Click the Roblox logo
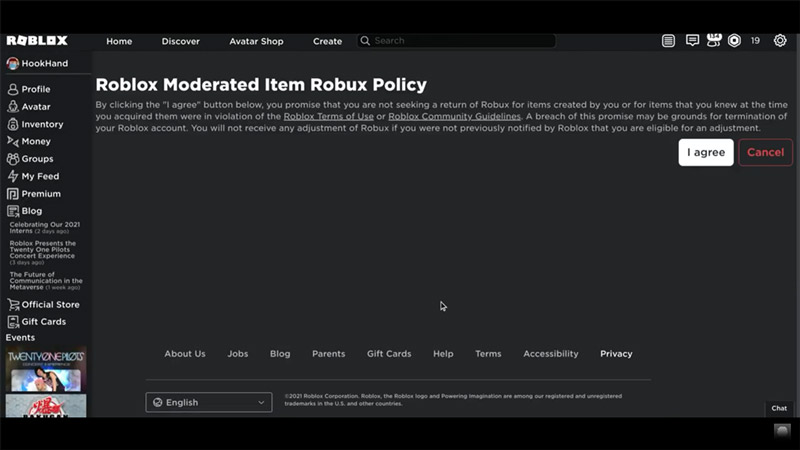This screenshot has width=800, height=450. (37, 41)
